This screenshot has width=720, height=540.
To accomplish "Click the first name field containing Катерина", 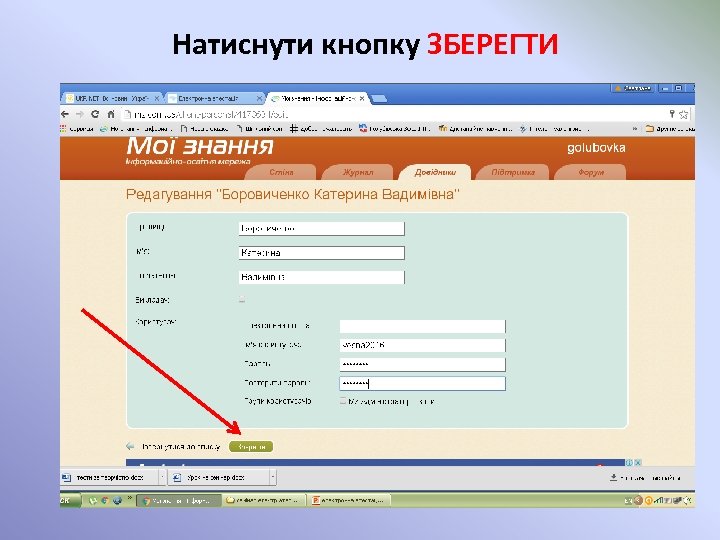I will click(x=321, y=253).
